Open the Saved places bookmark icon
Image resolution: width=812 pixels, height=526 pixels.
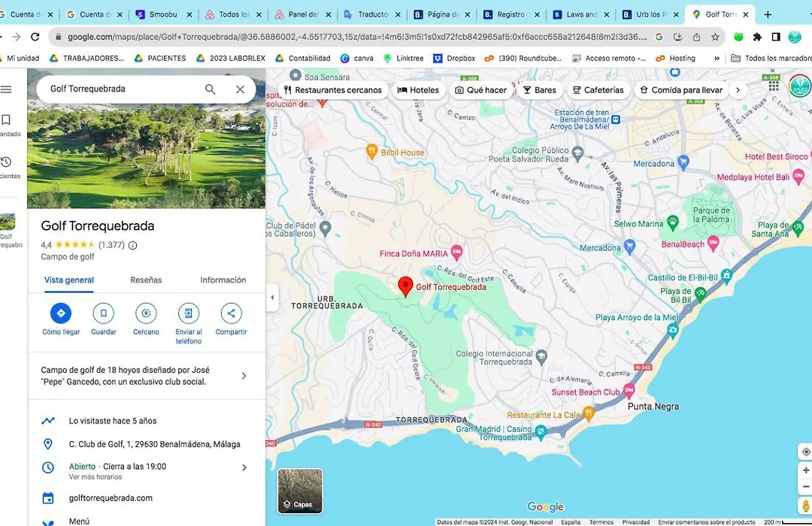(x=6, y=120)
